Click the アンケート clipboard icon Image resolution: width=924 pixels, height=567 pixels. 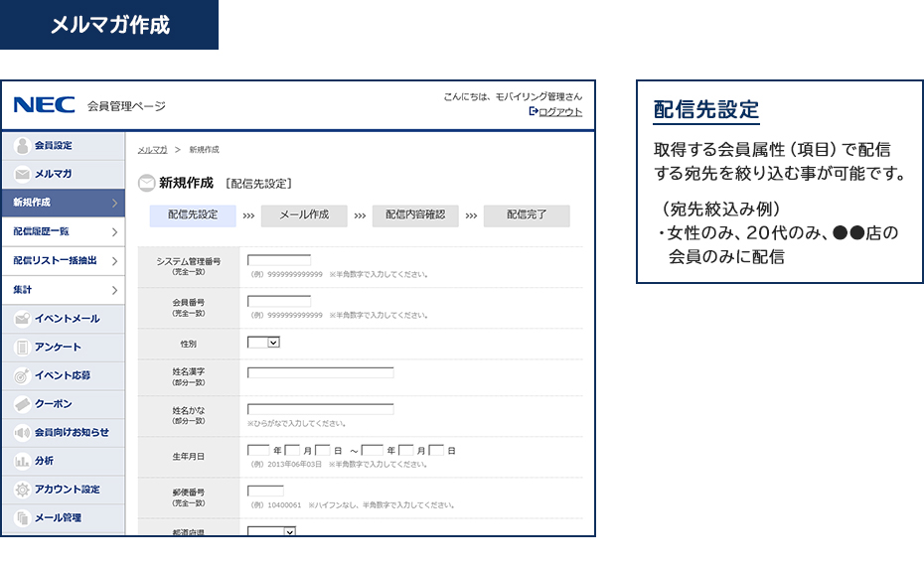click(x=23, y=348)
